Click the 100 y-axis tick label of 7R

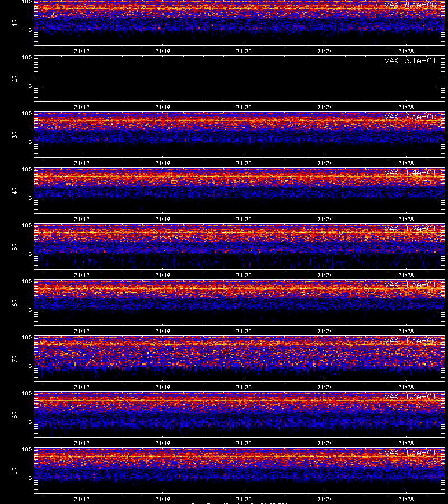[x=27, y=338]
